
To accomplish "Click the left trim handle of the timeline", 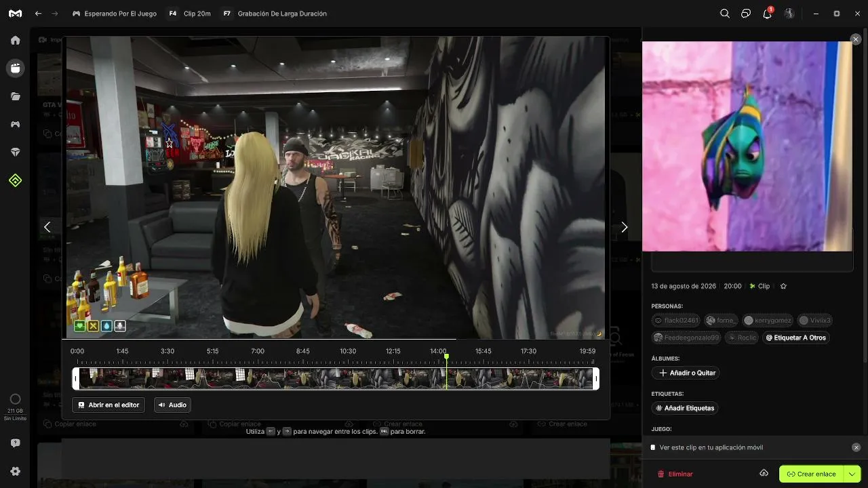I will [76, 378].
